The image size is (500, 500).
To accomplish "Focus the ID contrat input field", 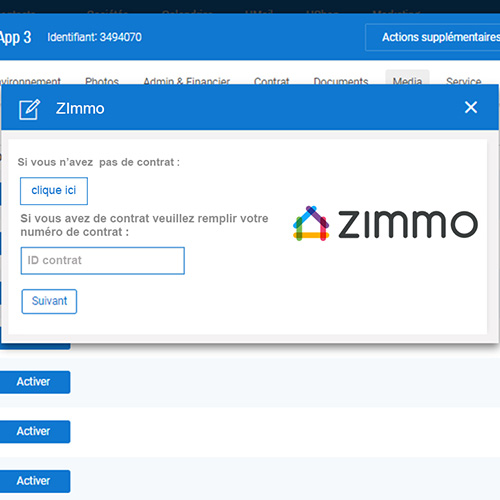I will point(103,261).
